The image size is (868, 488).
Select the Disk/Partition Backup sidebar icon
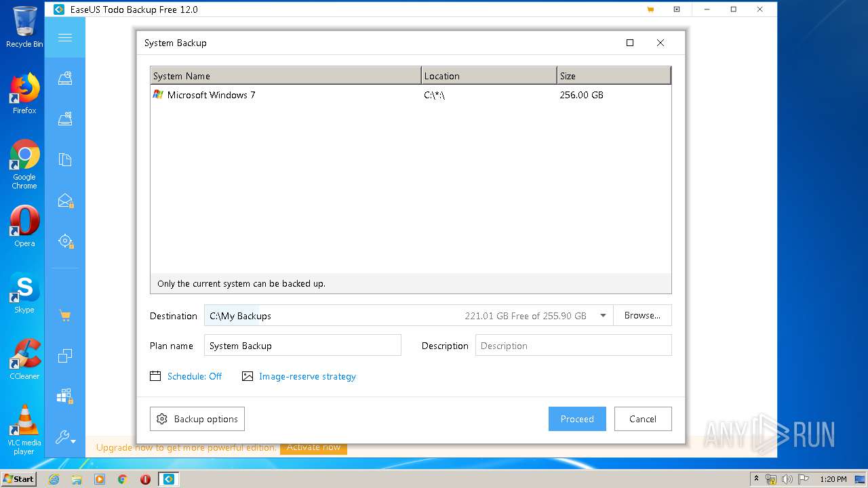[65, 79]
